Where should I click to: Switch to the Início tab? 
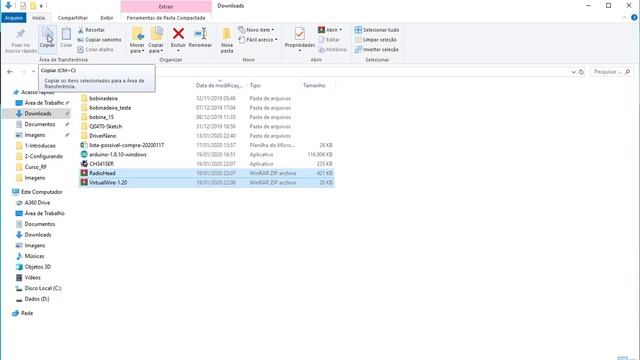click(39, 18)
